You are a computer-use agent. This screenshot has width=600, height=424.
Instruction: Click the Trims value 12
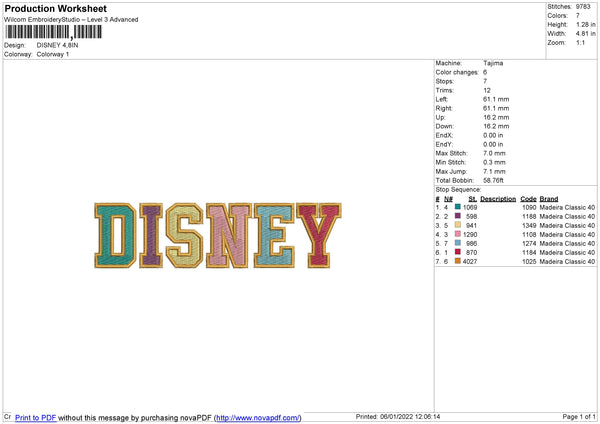pyautogui.click(x=487, y=90)
